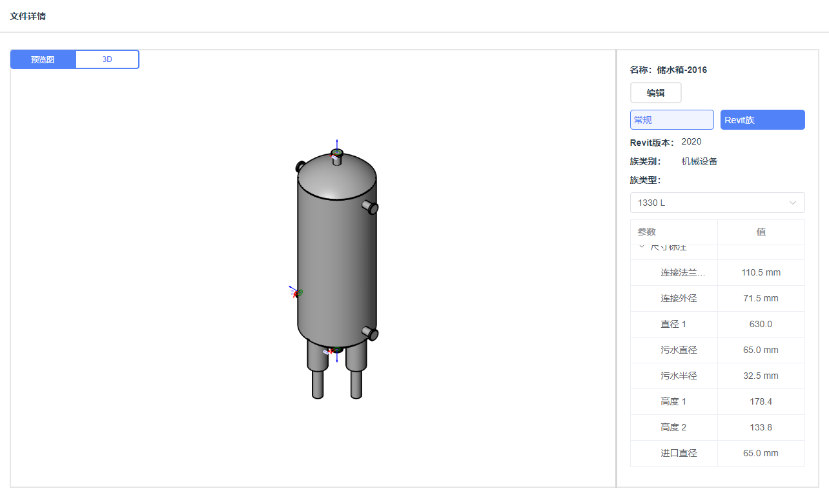Click the chevron arrow in the 1330 L selector
This screenshot has width=829, height=504.
(793, 203)
